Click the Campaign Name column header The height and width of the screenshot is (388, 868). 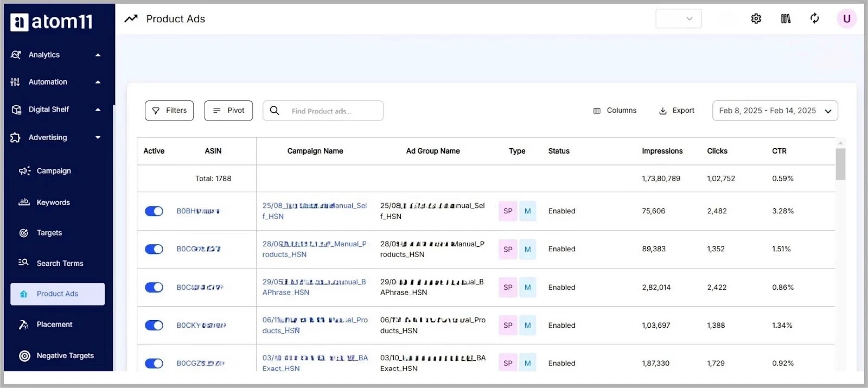(x=315, y=151)
